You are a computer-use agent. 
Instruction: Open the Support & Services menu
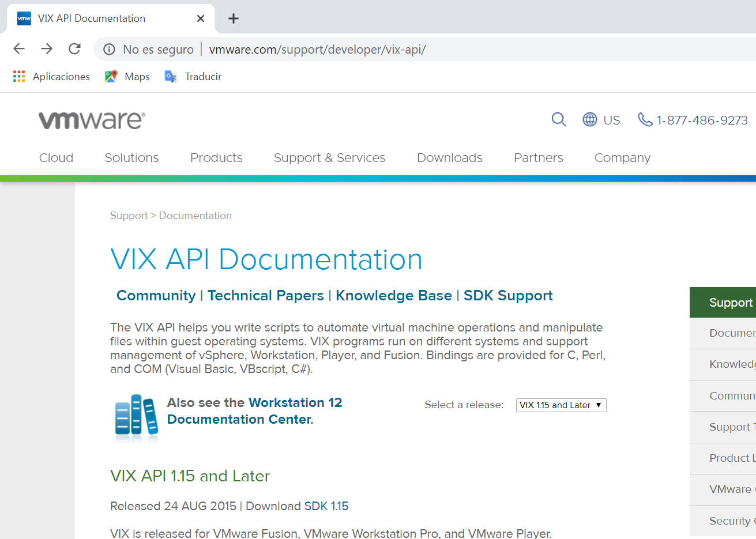[329, 158]
